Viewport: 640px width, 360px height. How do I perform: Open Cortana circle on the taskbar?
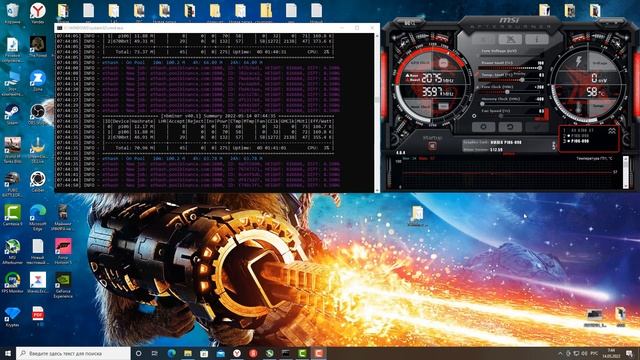coord(138,353)
